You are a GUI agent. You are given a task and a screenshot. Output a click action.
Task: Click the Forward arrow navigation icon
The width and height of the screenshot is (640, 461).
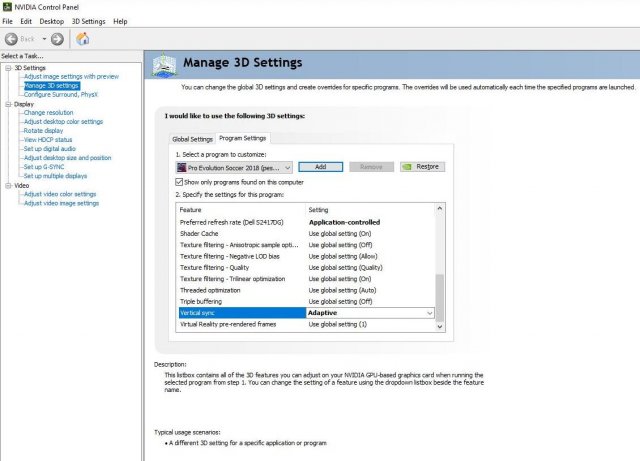[x=57, y=38]
